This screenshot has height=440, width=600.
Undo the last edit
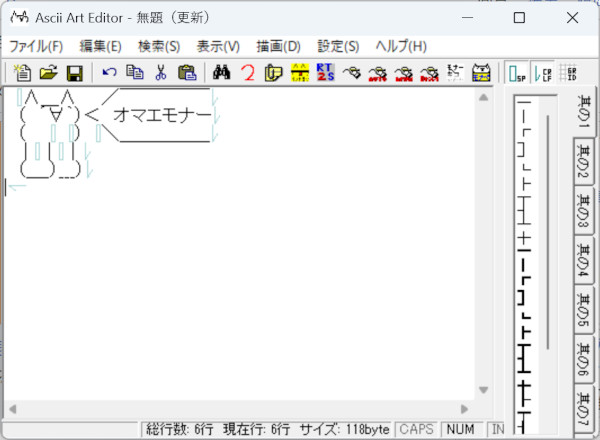pyautogui.click(x=109, y=72)
